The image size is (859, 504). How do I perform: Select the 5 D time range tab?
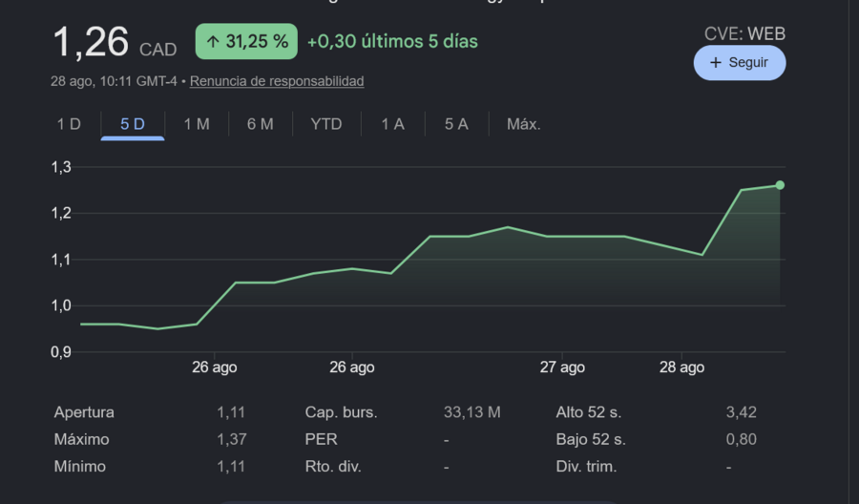(133, 124)
